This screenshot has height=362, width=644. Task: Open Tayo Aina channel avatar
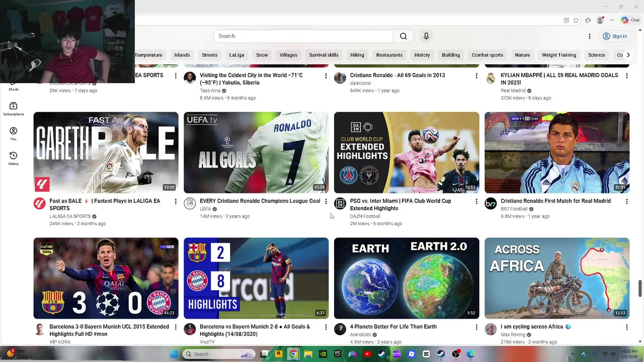[x=190, y=77]
